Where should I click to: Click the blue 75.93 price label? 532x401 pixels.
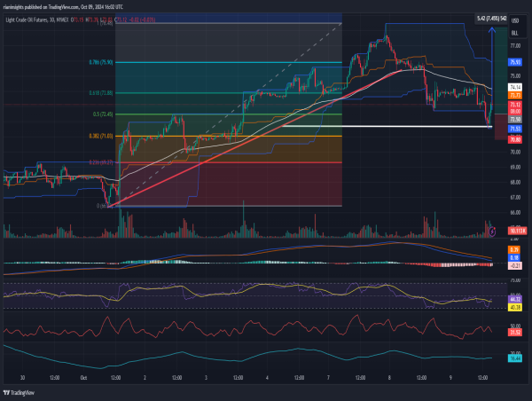(515, 62)
